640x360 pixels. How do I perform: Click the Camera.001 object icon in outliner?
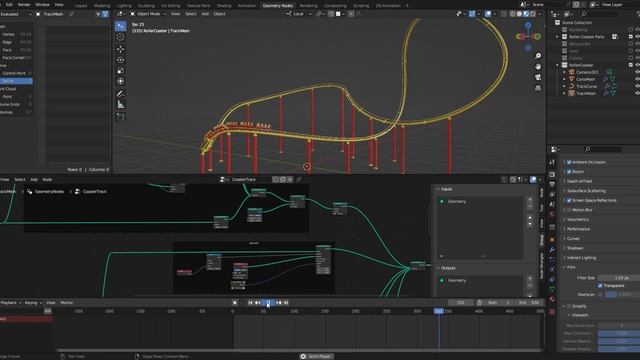pos(571,72)
